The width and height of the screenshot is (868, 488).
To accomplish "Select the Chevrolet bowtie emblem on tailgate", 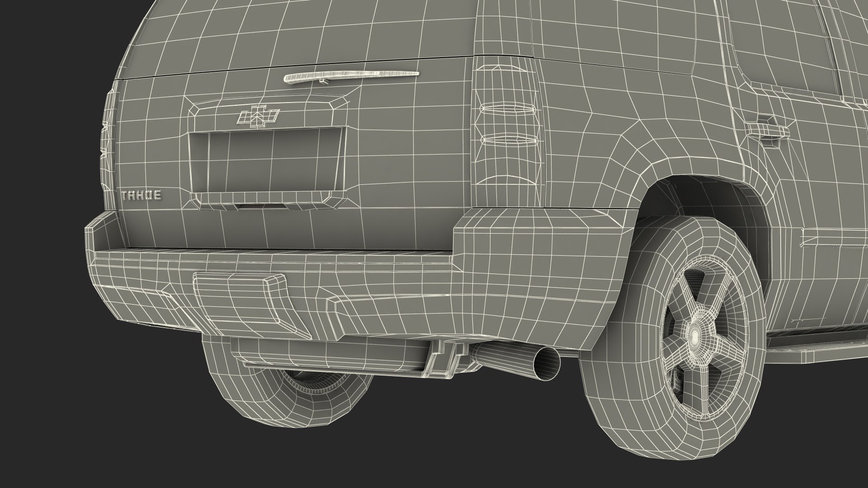I will point(257,116).
